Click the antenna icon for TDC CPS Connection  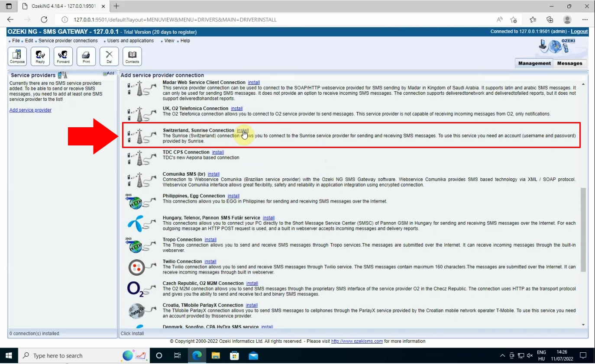[x=142, y=158]
